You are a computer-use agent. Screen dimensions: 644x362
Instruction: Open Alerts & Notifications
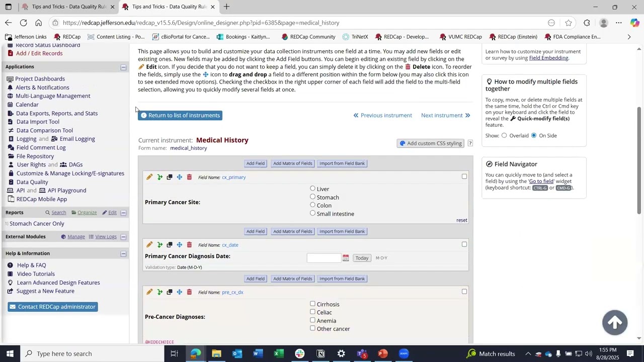(42, 87)
